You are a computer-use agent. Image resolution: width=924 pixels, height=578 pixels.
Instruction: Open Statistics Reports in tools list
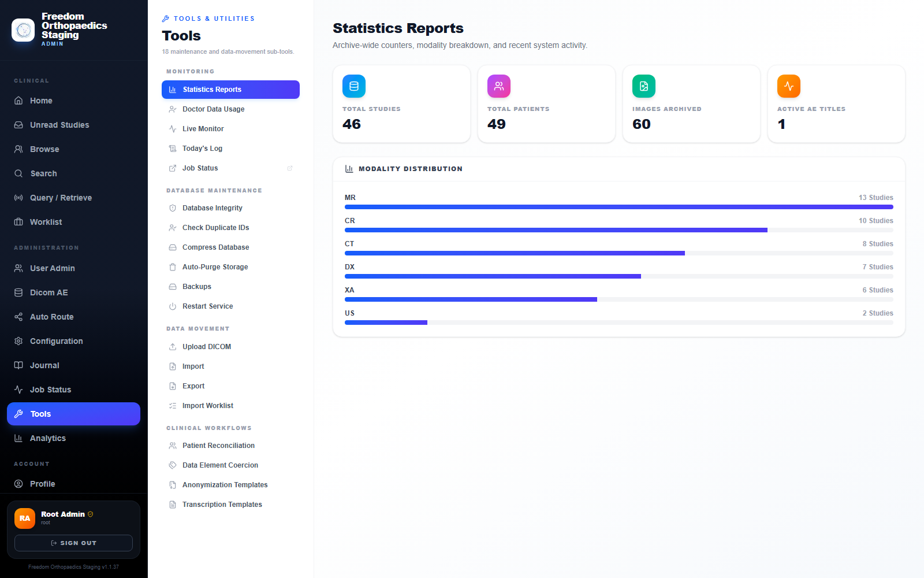point(230,90)
